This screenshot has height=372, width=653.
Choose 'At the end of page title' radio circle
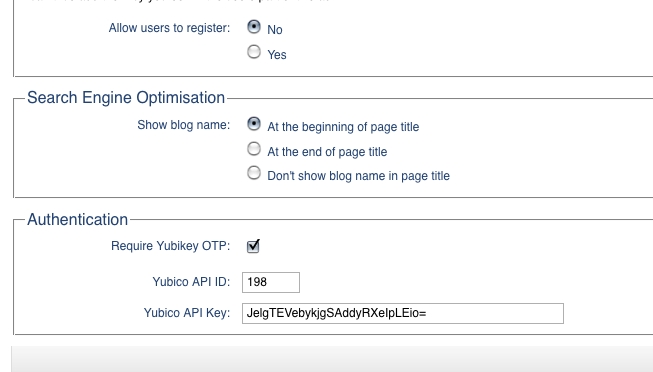click(254, 149)
